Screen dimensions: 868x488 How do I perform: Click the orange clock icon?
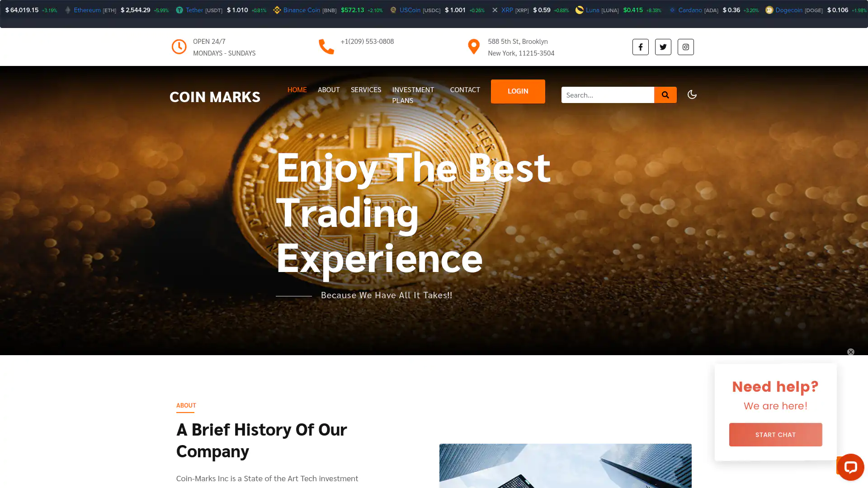[179, 47]
